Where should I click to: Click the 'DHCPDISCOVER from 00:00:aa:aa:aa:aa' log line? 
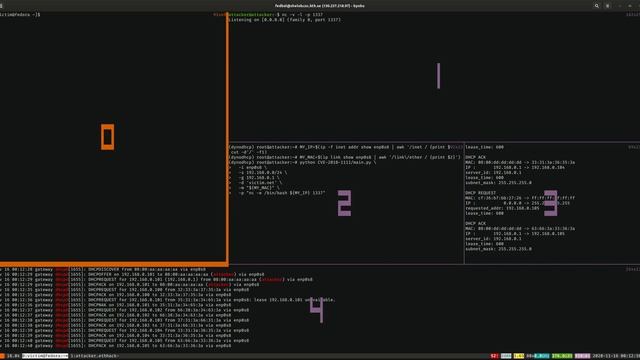(103, 269)
